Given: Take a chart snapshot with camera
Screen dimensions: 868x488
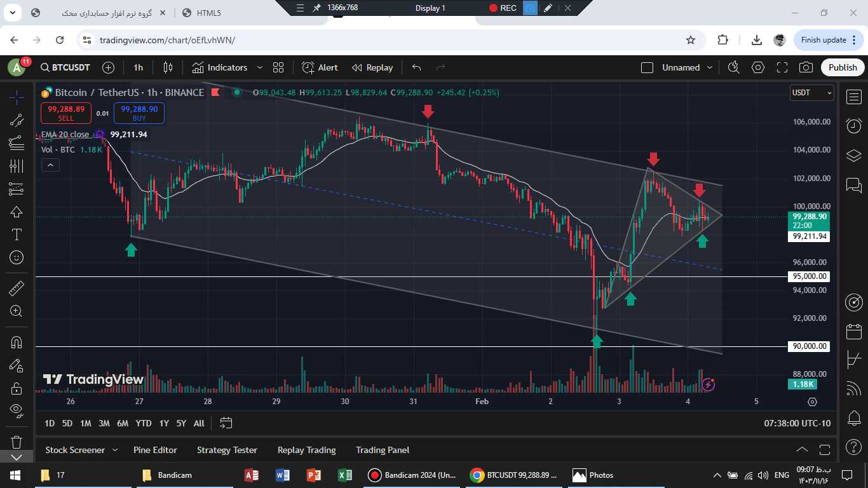Looking at the screenshot, I should (806, 67).
